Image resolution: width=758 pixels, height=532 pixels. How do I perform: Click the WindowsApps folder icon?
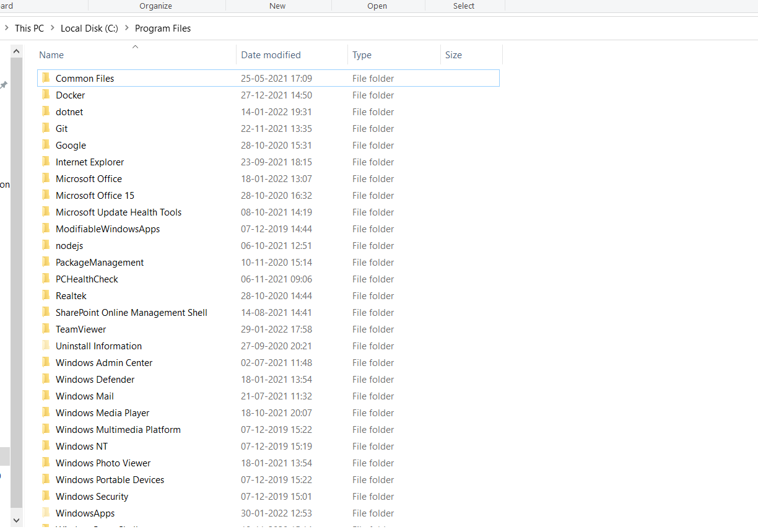(x=46, y=513)
